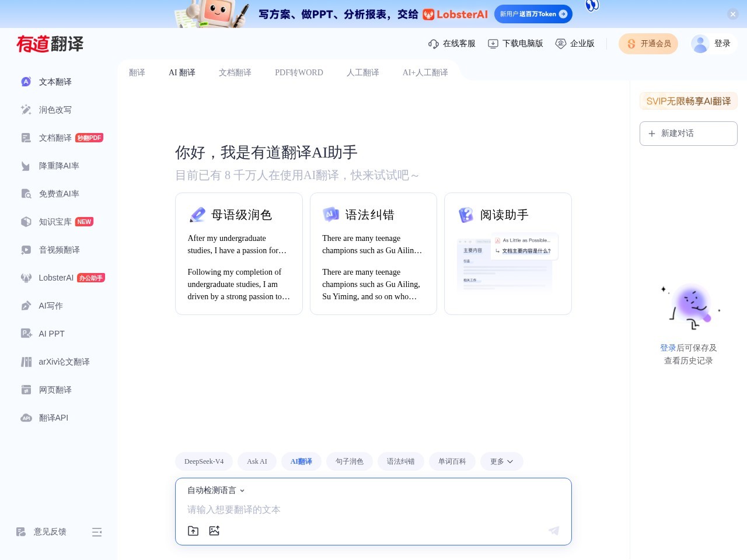Click the 文本翻译 sidebar icon
Screen dimensions: 747x560
[x=26, y=82]
